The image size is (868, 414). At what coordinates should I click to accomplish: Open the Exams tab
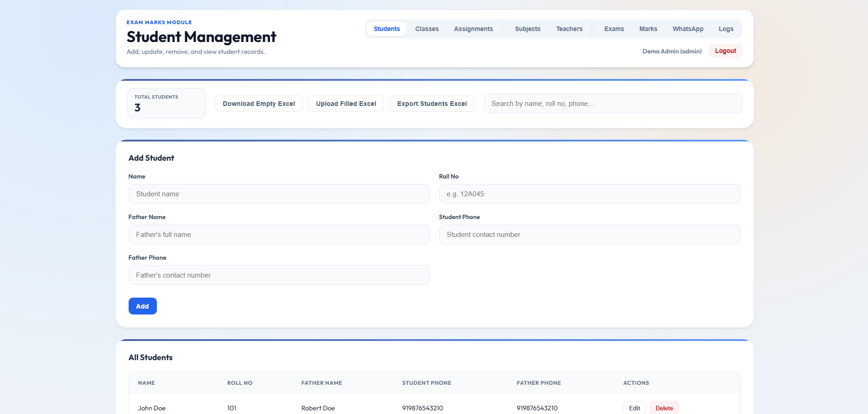pos(614,29)
